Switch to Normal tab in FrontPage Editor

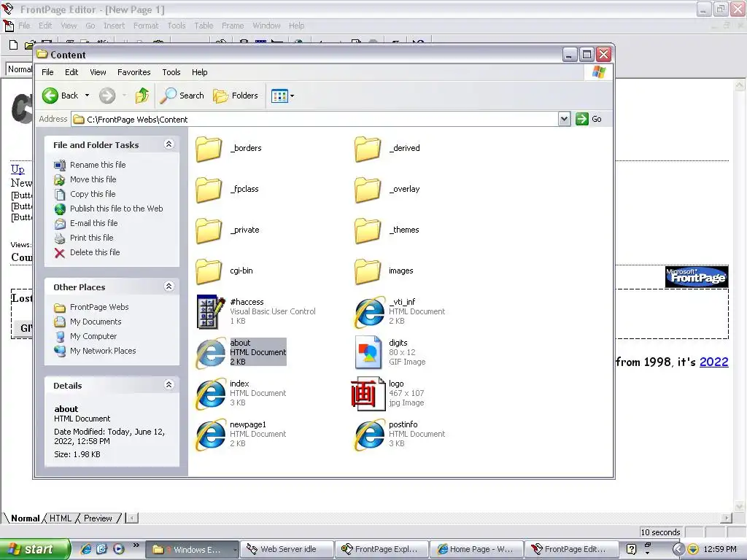pos(25,518)
